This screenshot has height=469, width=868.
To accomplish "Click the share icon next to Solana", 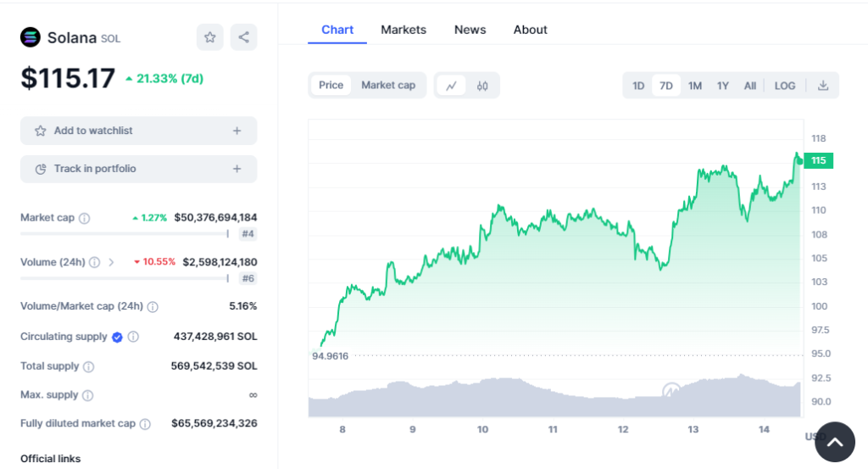I will 243,37.
